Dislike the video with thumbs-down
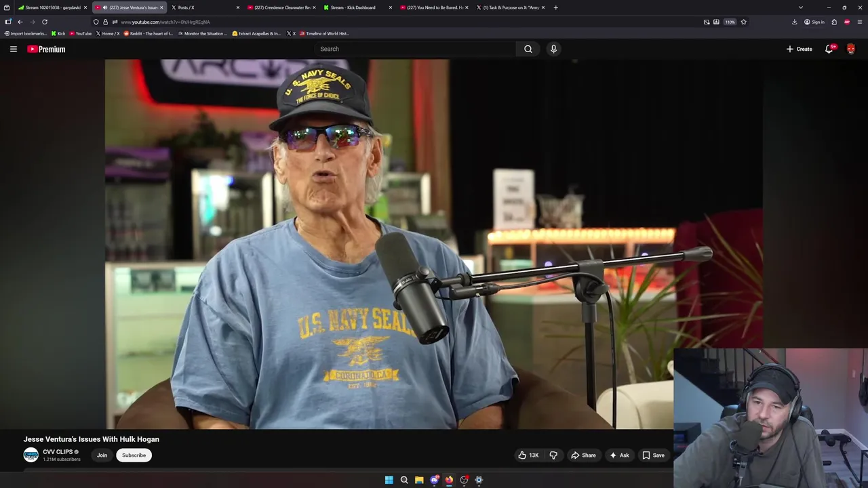This screenshot has width=868, height=488. point(553,455)
